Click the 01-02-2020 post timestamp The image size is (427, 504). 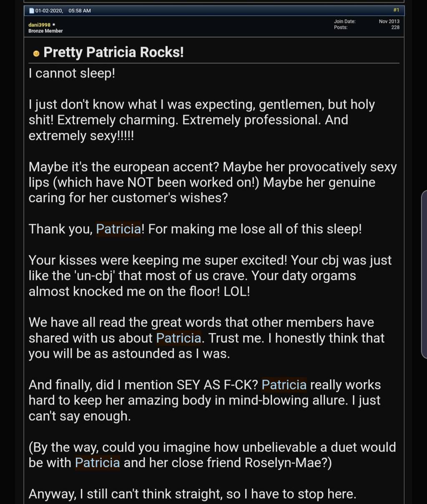(x=63, y=10)
